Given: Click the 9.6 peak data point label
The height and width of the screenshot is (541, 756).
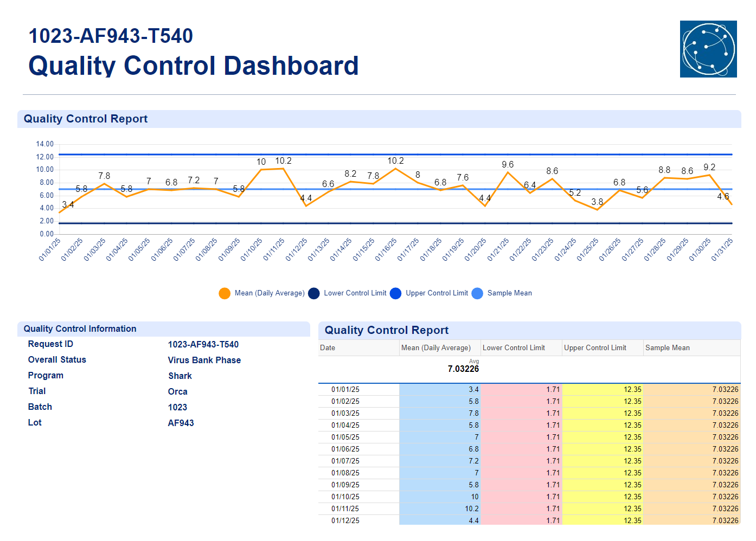Looking at the screenshot, I should [508, 165].
